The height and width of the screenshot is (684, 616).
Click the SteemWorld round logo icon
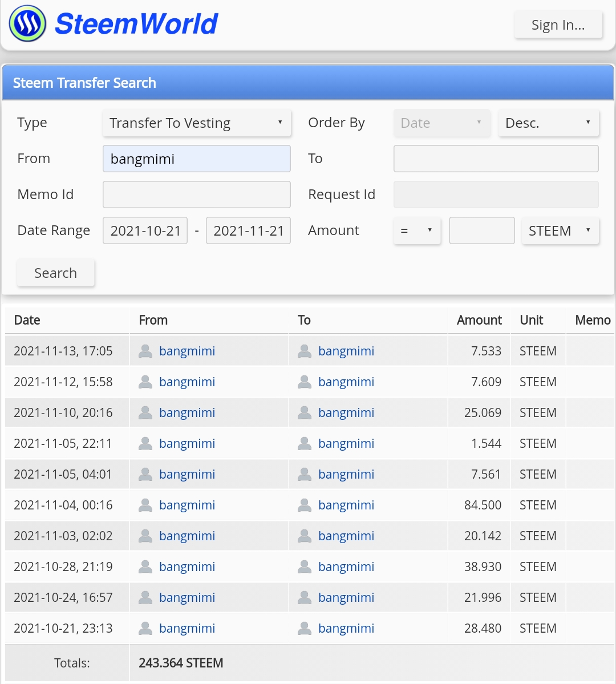pyautogui.click(x=27, y=23)
